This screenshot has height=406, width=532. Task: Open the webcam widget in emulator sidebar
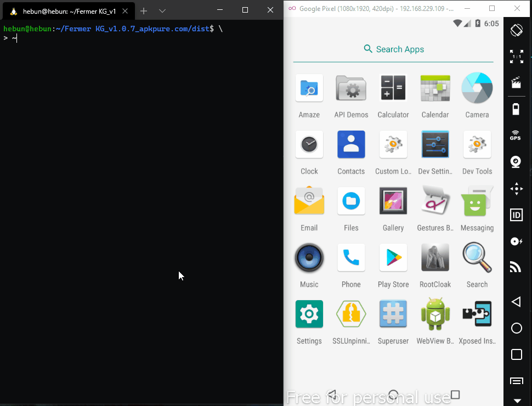click(516, 162)
